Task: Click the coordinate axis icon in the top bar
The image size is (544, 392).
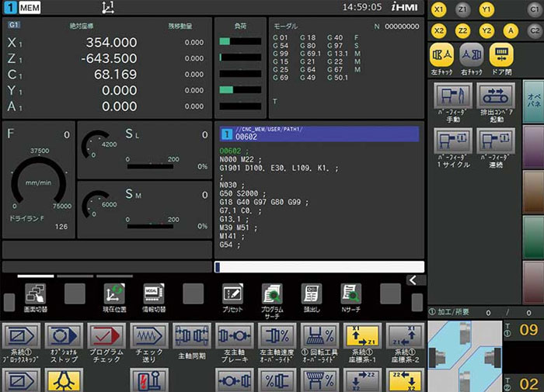Action: [108, 8]
